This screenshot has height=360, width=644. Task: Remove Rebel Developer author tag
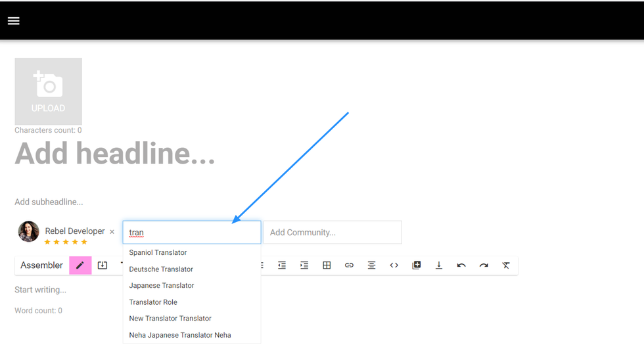pyautogui.click(x=112, y=232)
